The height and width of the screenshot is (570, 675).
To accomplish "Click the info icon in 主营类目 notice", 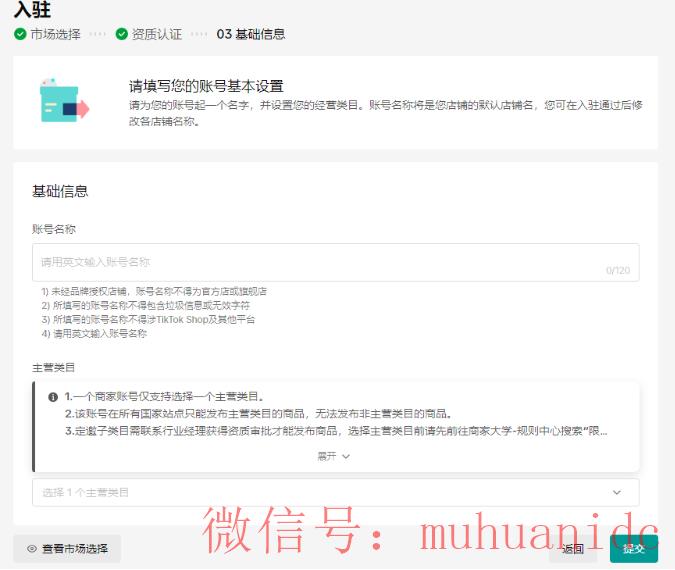I will [x=53, y=397].
